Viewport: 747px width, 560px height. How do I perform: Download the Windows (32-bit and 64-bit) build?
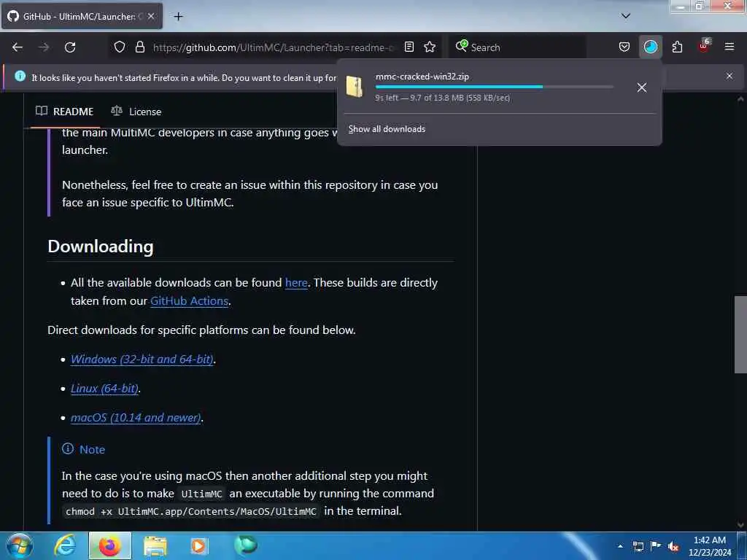tap(142, 359)
